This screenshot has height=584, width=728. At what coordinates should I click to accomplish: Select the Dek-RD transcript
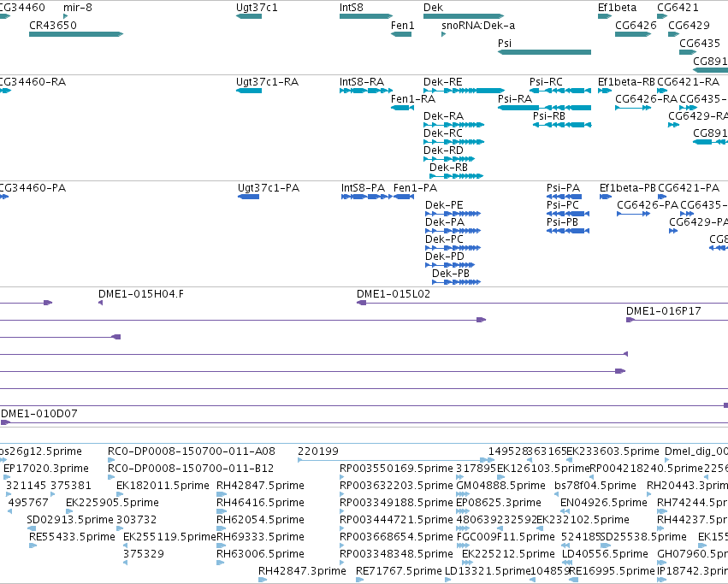449,159
